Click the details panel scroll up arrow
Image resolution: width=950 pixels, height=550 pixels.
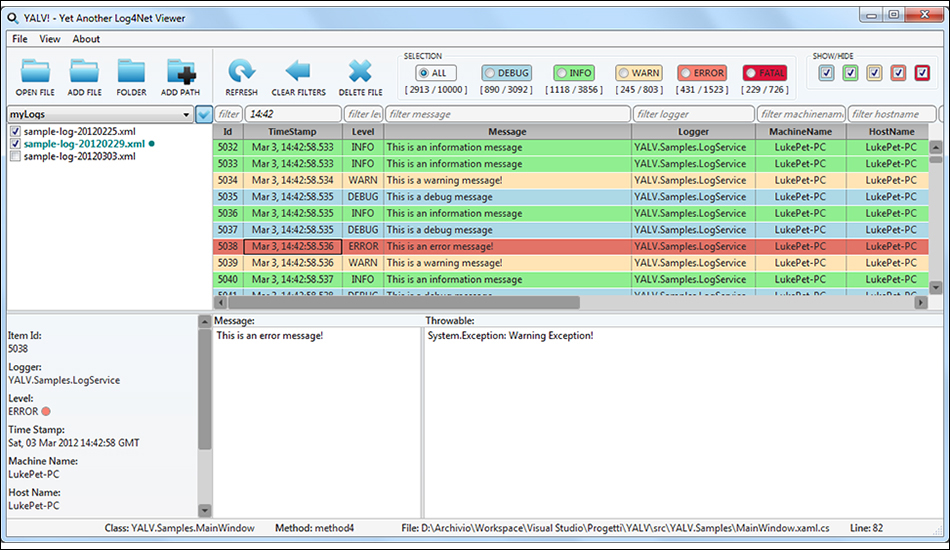[205, 322]
